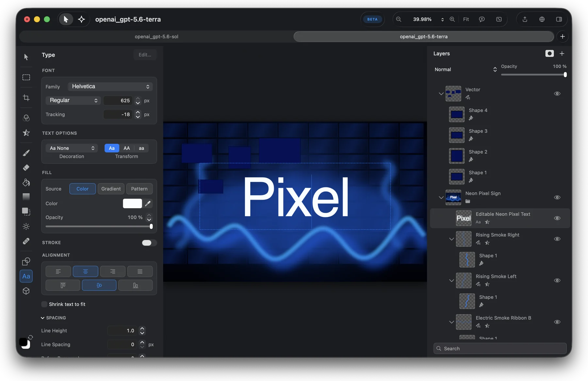Enable Shrink text to fit checkbox

point(44,304)
